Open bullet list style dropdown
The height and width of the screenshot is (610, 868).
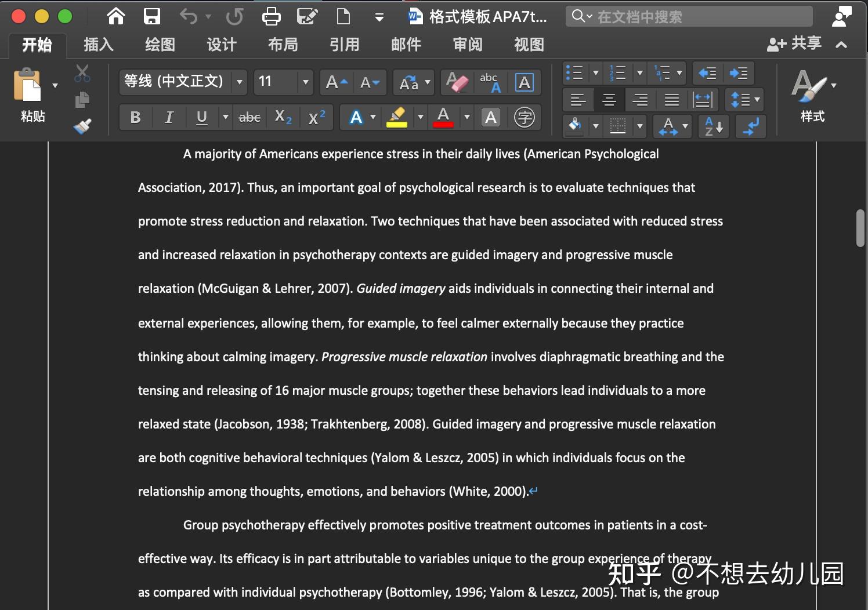point(595,73)
